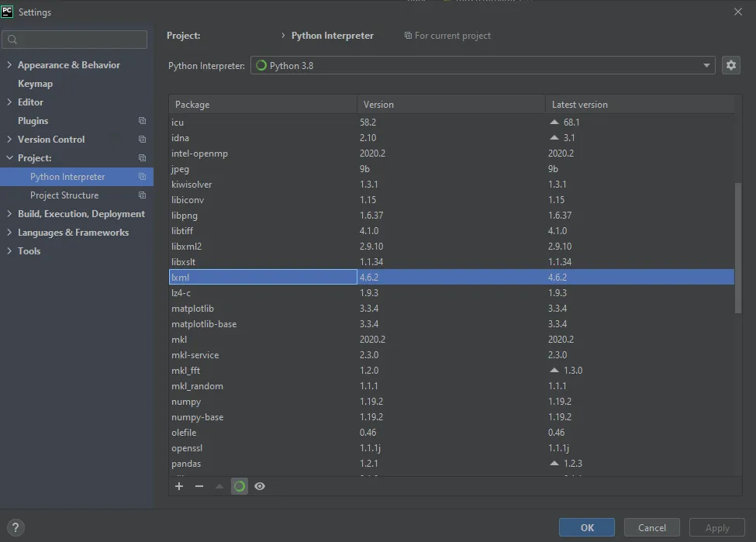This screenshot has width=756, height=542.
Task: Click the upgrade arrow next to idna 3.1
Action: click(554, 137)
